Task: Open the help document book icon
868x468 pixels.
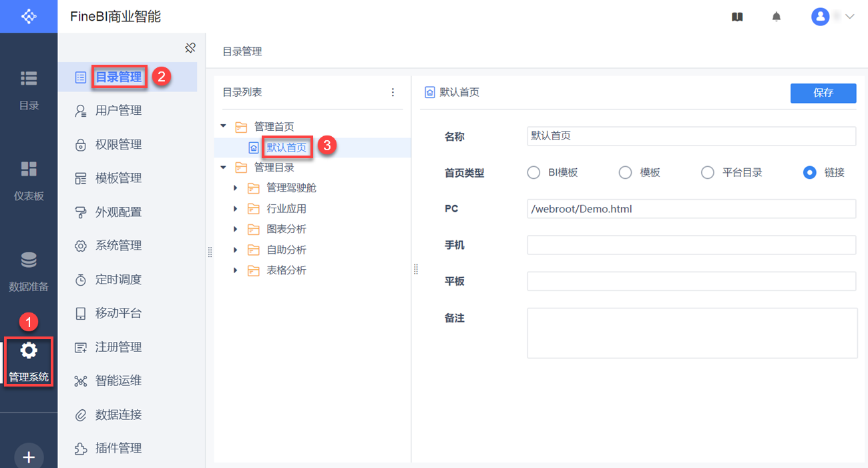Action: [737, 17]
